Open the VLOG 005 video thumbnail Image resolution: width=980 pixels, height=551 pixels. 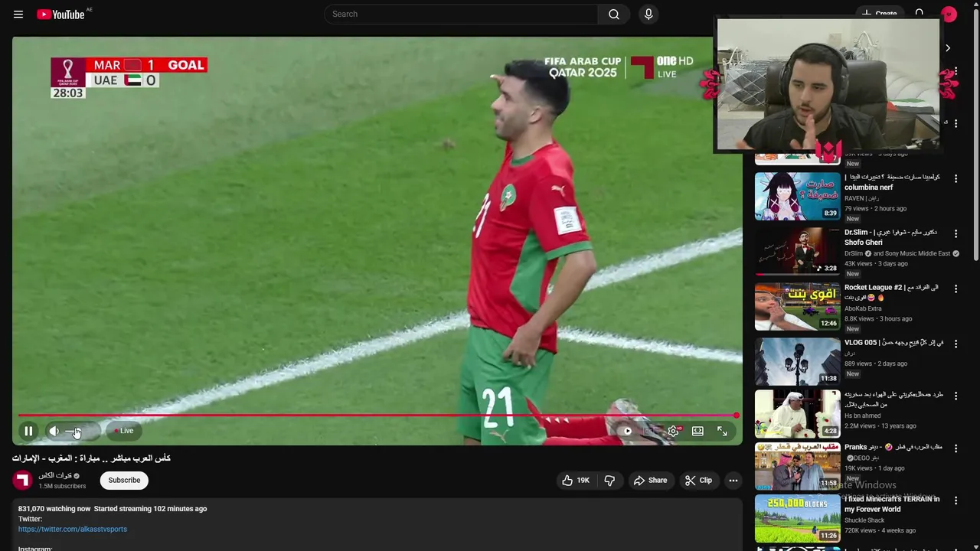(797, 361)
